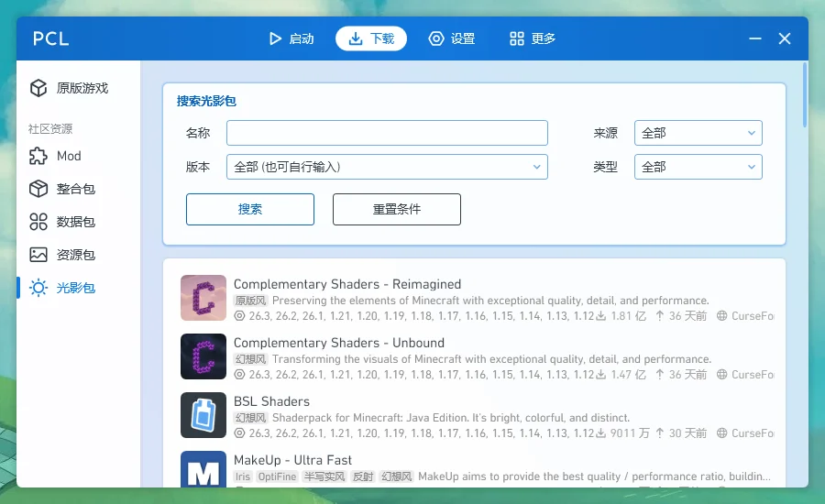The height and width of the screenshot is (504, 825).
Task: Click the 9011 万 download count text
Action: [x=629, y=433]
